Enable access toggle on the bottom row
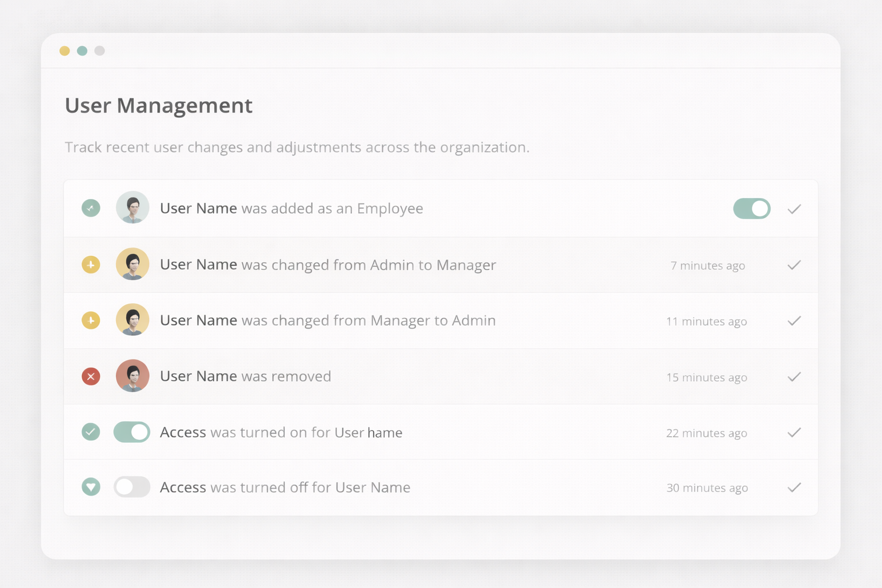Image resolution: width=882 pixels, height=588 pixels. click(132, 487)
